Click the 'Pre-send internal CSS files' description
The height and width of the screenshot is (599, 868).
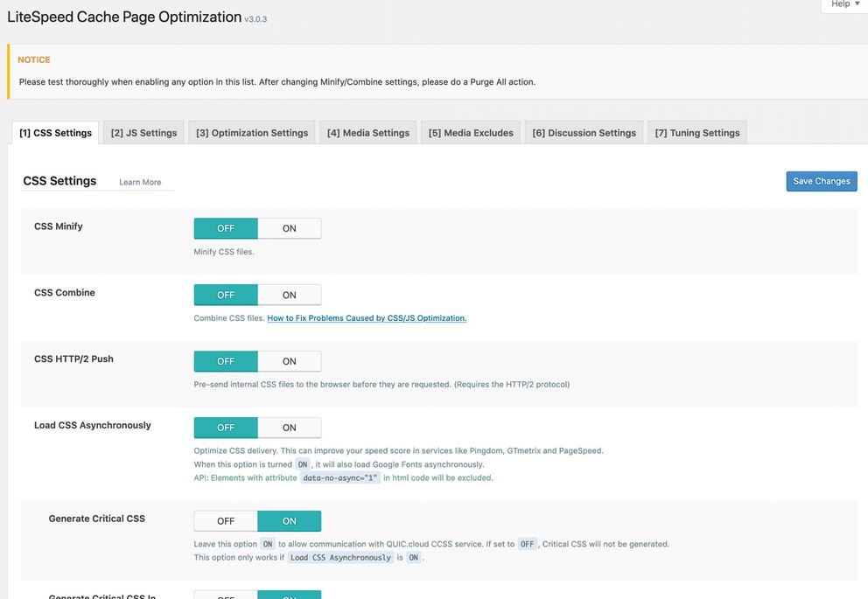click(381, 385)
